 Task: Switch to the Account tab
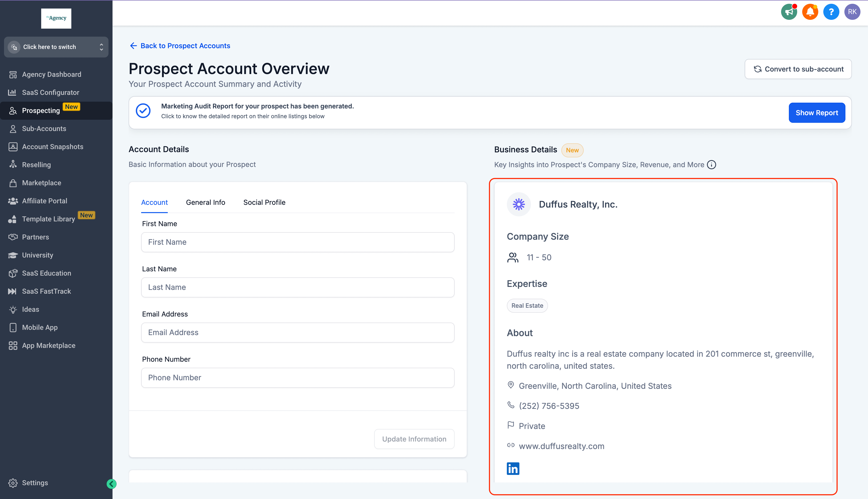pos(154,202)
